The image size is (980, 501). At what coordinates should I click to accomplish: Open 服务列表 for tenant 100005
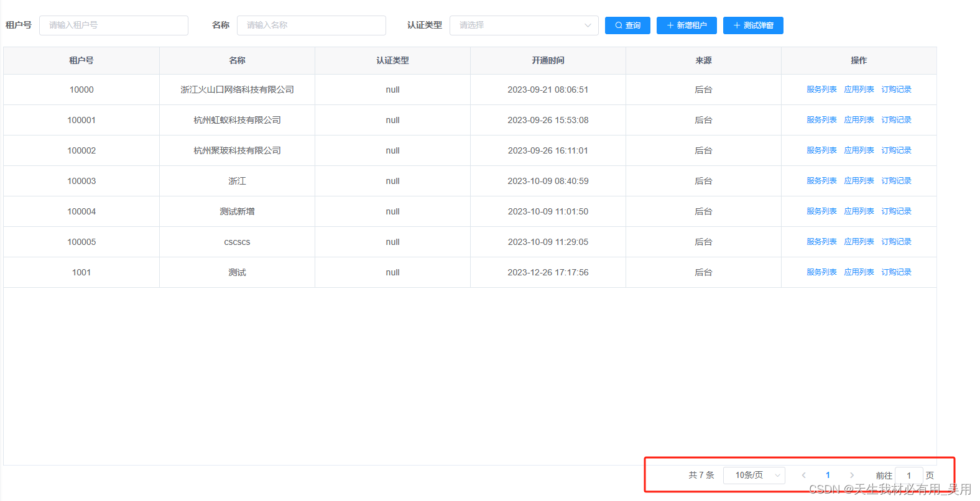821,242
